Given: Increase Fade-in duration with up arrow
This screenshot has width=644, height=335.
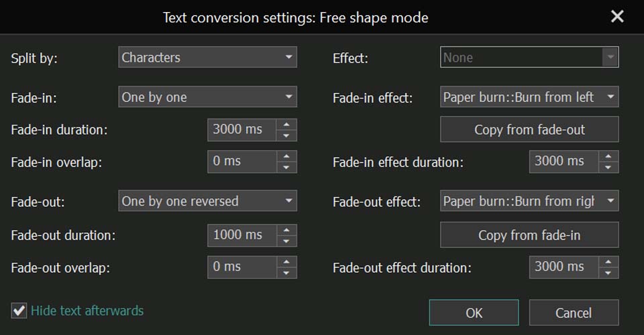Looking at the screenshot, I should [286, 124].
